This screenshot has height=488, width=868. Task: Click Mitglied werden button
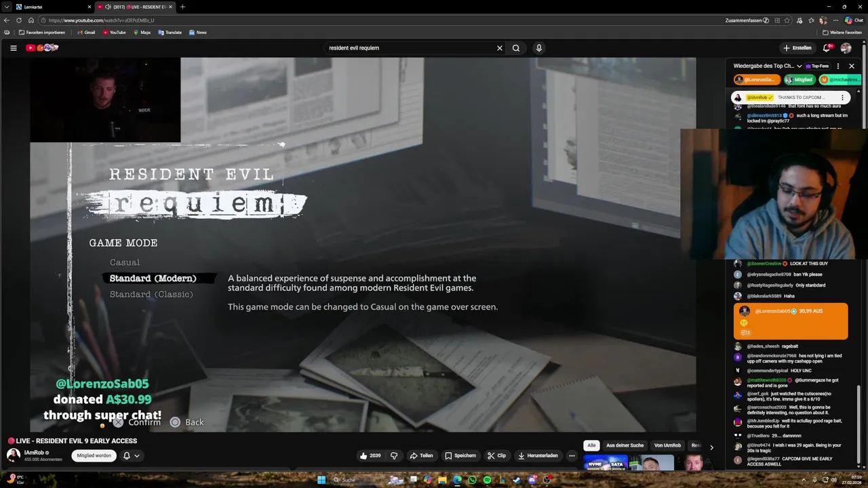(94, 455)
